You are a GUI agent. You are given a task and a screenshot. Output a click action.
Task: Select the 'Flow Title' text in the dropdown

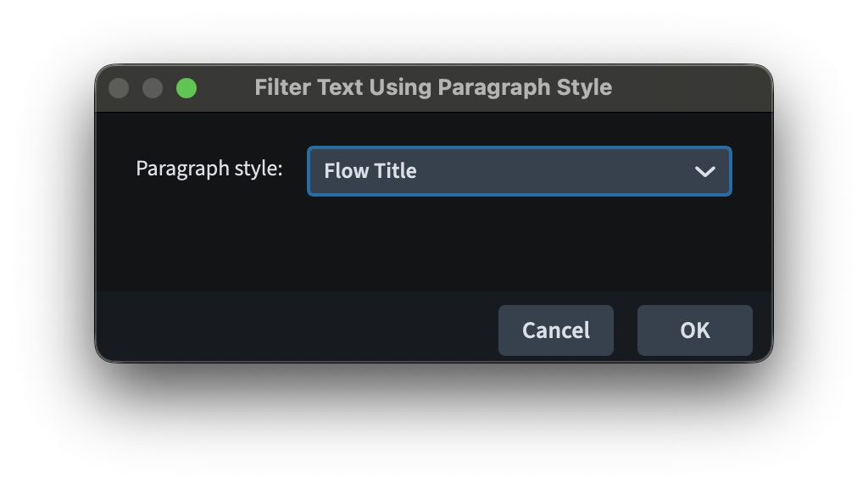[x=370, y=171]
